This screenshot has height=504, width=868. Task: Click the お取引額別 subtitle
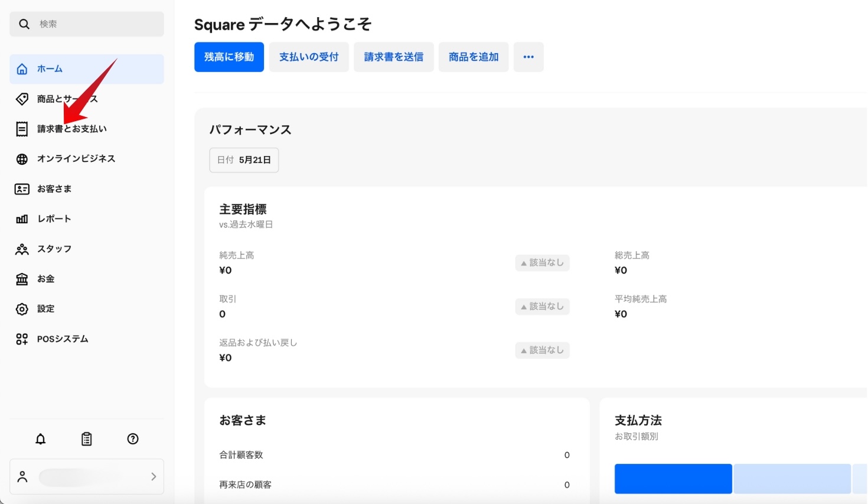point(637,437)
